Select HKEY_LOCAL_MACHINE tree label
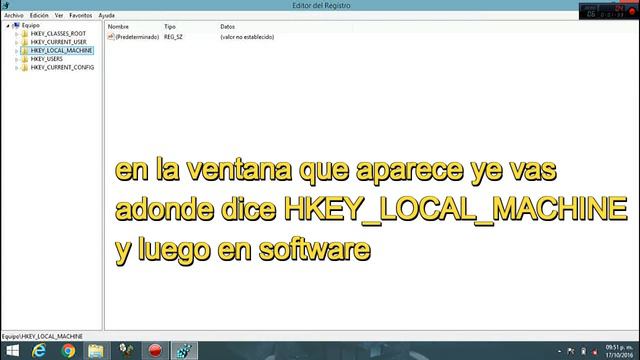Screen dimensions: 640x360 point(62,50)
